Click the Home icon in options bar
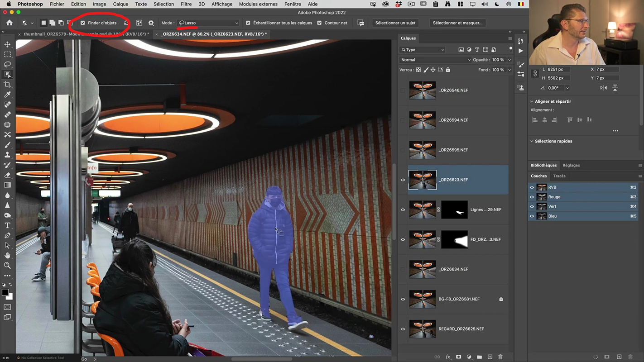 10,23
